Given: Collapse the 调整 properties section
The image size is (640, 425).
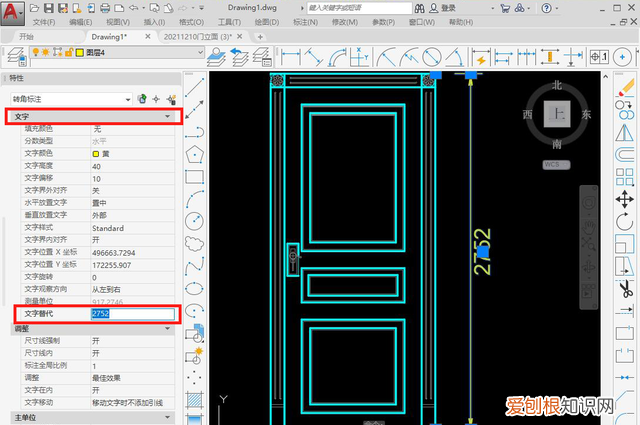Looking at the screenshot, I should point(167,328).
